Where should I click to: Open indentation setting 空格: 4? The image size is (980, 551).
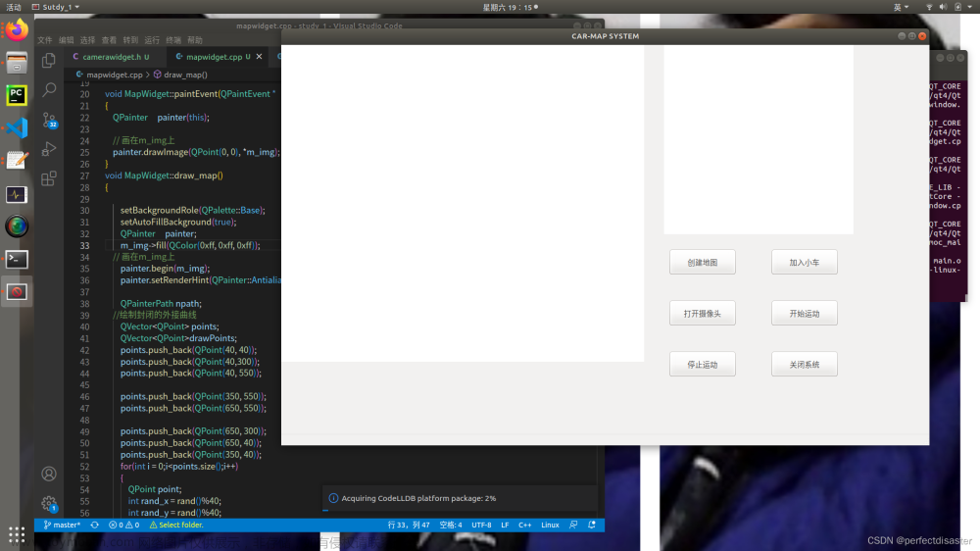click(x=451, y=526)
